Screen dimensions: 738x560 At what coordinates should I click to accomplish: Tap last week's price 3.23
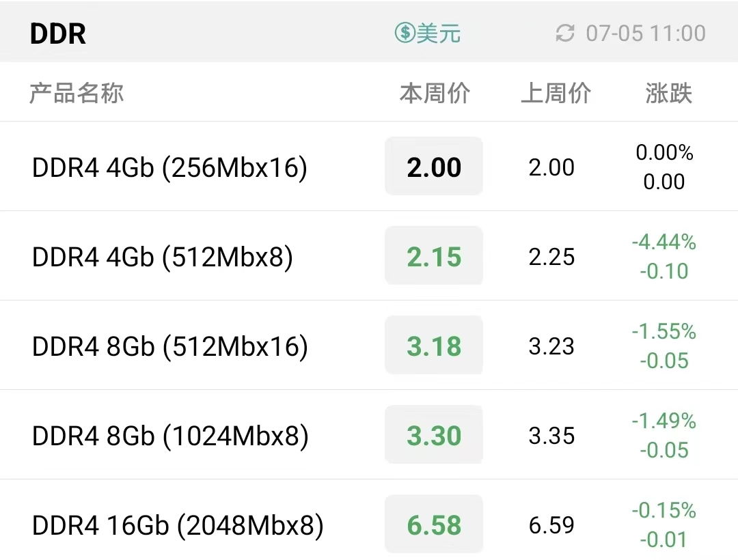(551, 346)
